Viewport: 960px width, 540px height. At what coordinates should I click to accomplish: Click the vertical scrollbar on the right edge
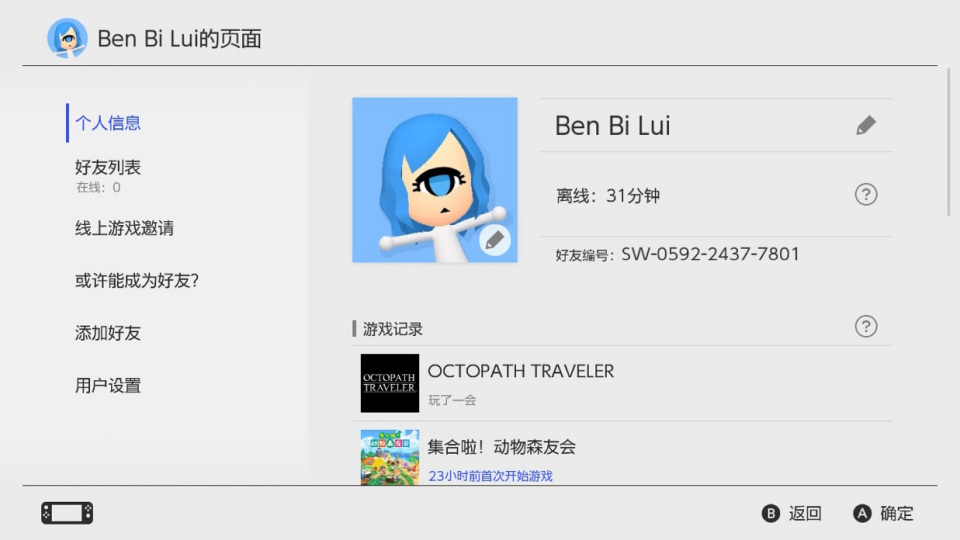pos(948,142)
